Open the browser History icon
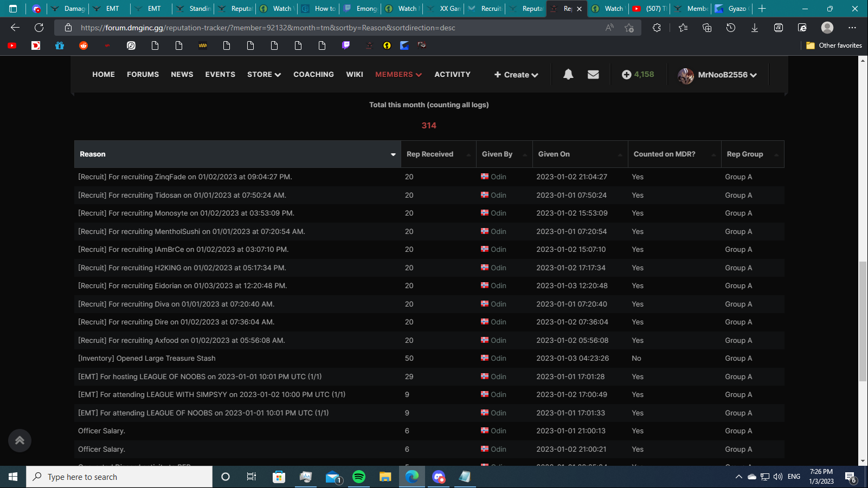Image resolution: width=868 pixels, height=488 pixels. [x=731, y=28]
